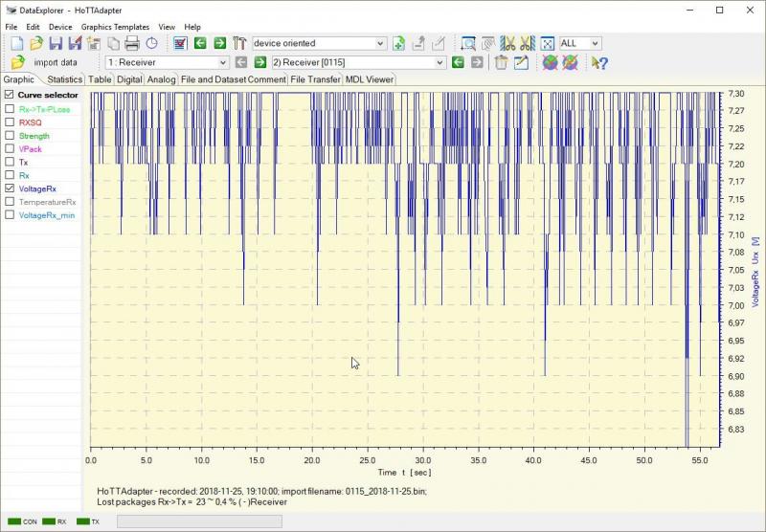The width and height of the screenshot is (766, 532).
Task: Open context help question mark icon
Action: click(600, 63)
